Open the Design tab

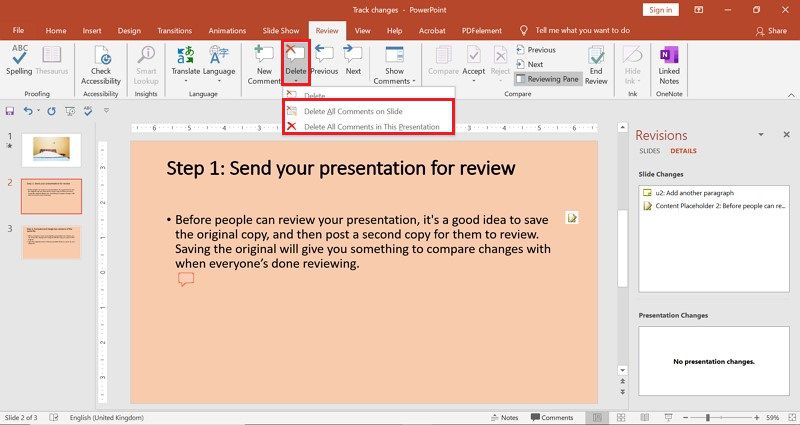pyautogui.click(x=129, y=31)
